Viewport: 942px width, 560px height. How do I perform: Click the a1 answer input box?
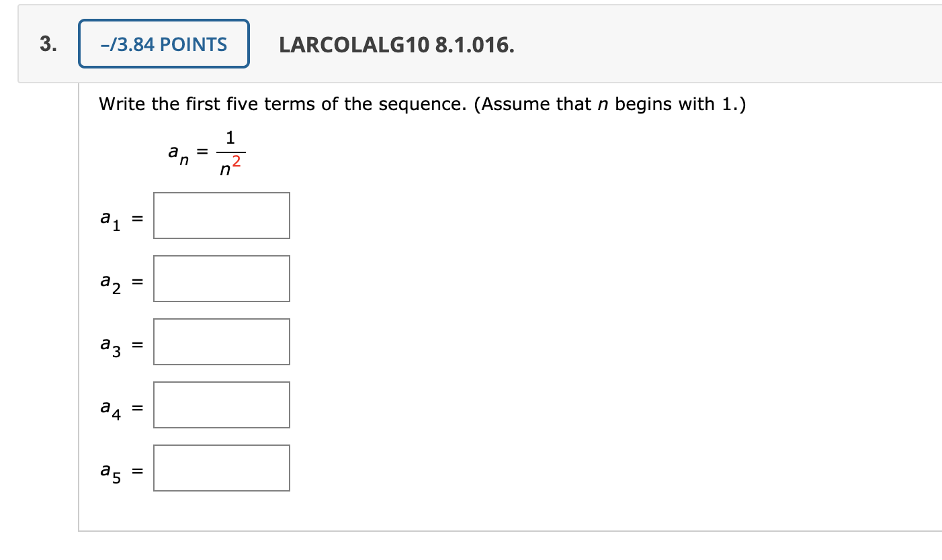pos(221,216)
